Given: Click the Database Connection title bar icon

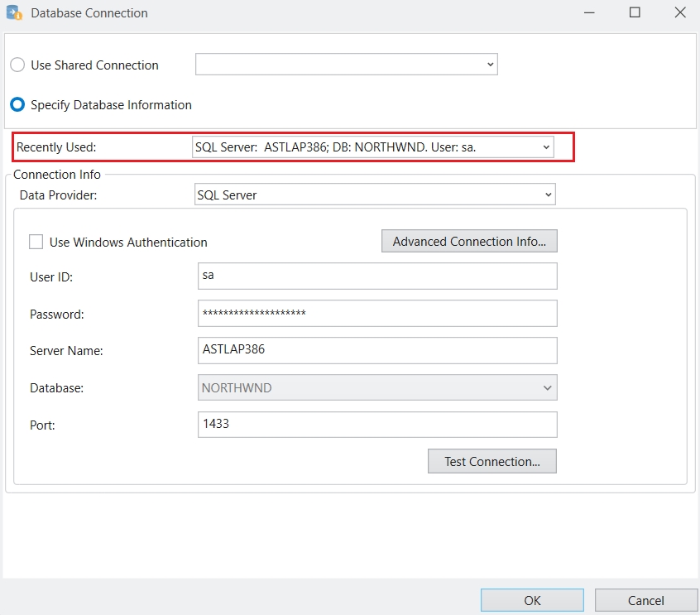Looking at the screenshot, I should point(14,13).
